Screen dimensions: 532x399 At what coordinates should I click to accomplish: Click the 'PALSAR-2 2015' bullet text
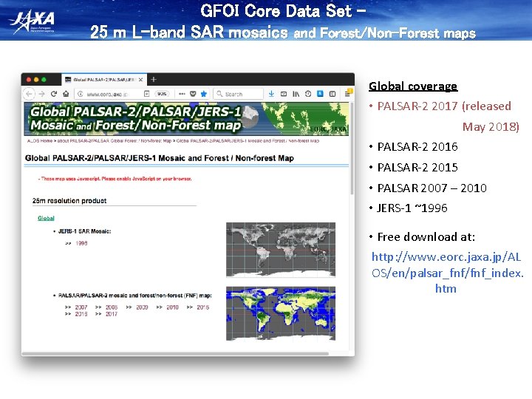pyautogui.click(x=417, y=168)
